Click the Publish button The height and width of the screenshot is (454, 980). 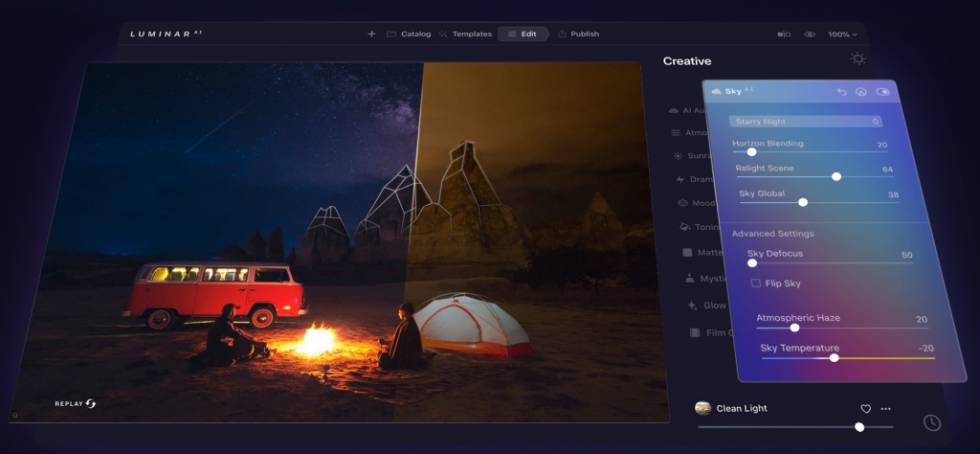(578, 34)
